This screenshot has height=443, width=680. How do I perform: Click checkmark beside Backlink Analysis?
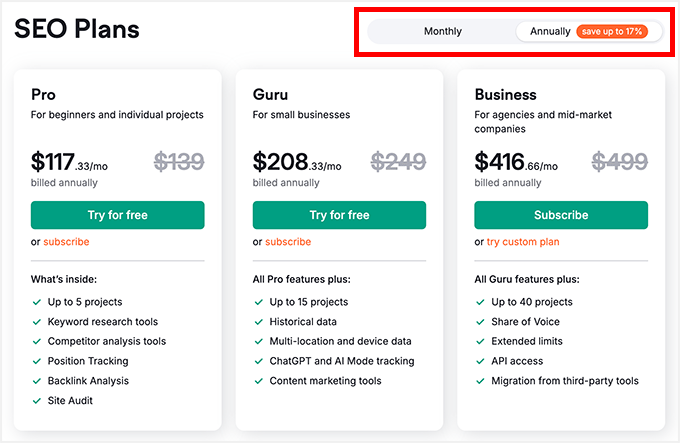pos(36,381)
